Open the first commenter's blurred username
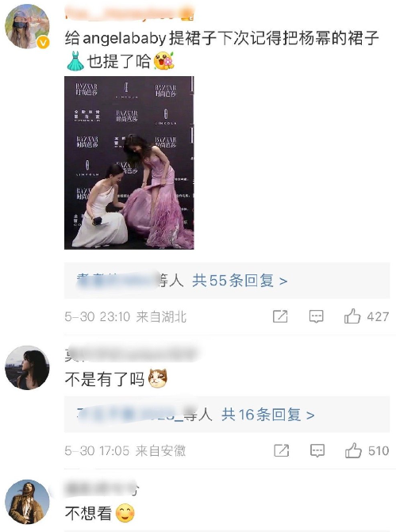Viewport: 396px width, 532px height. [129, 13]
